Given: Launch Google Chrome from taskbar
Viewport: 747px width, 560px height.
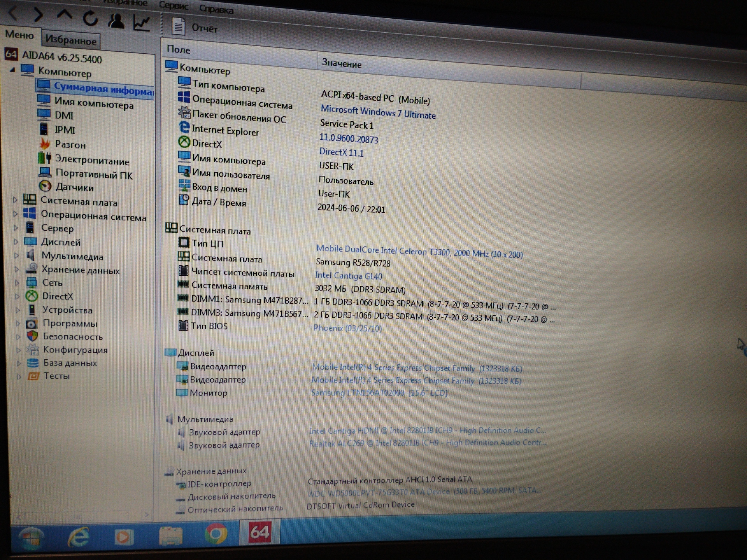Looking at the screenshot, I should 216,534.
